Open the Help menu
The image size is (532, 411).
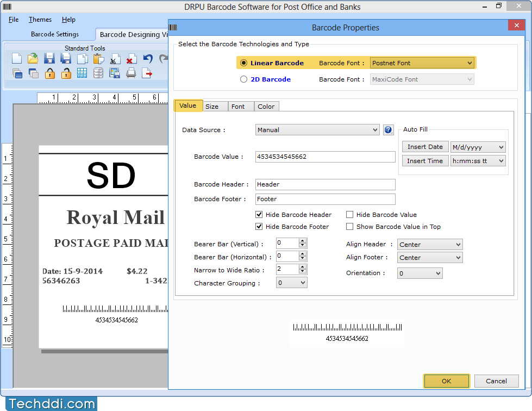[68, 20]
